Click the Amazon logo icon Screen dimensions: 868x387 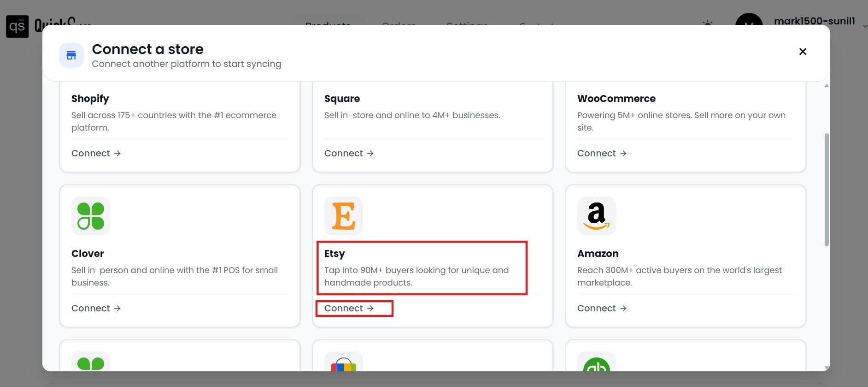(597, 216)
